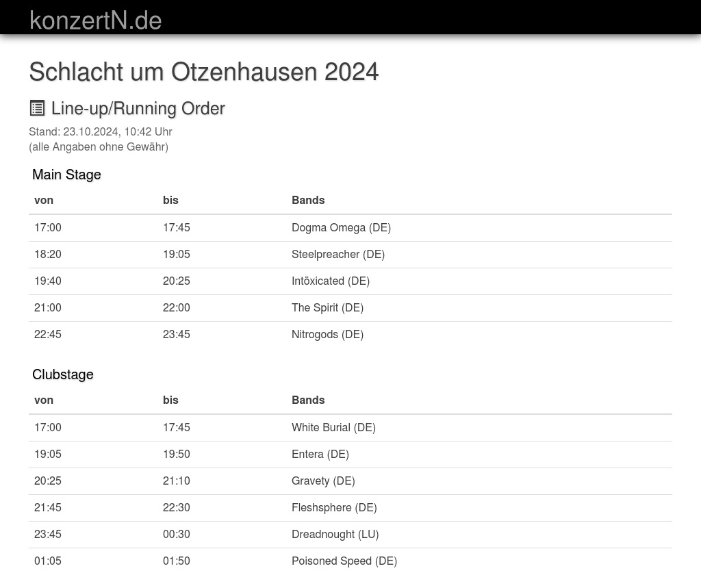Select the Poisoned Speed (DE) entry

coord(344,561)
